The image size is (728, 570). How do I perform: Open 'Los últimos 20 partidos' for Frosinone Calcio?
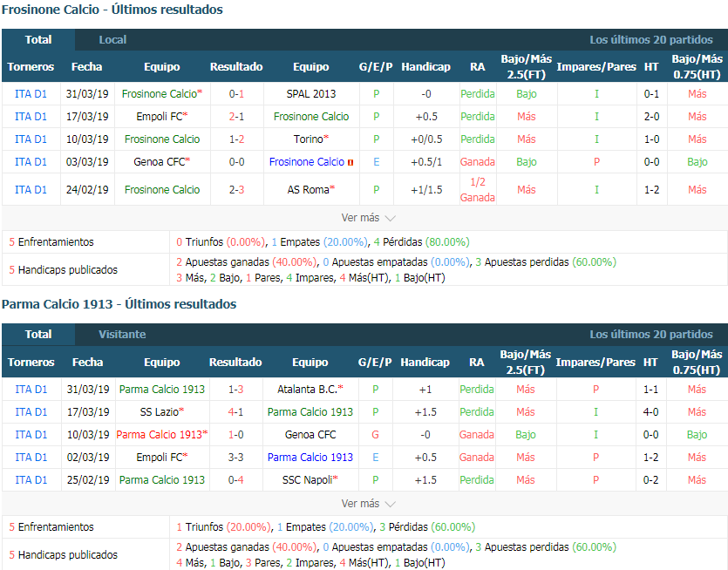(x=651, y=40)
